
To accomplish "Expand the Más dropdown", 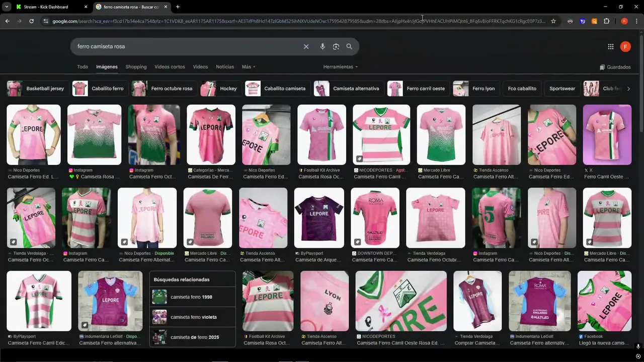I will pyautogui.click(x=249, y=67).
